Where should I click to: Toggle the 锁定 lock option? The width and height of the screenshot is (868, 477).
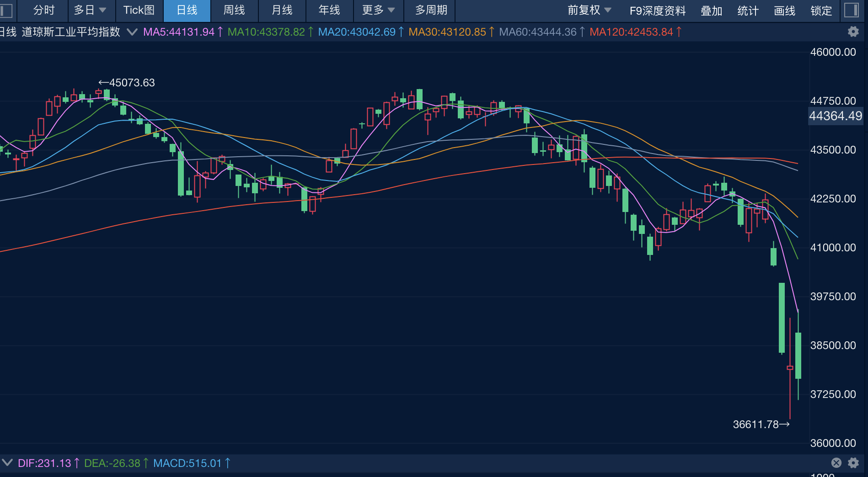point(821,11)
